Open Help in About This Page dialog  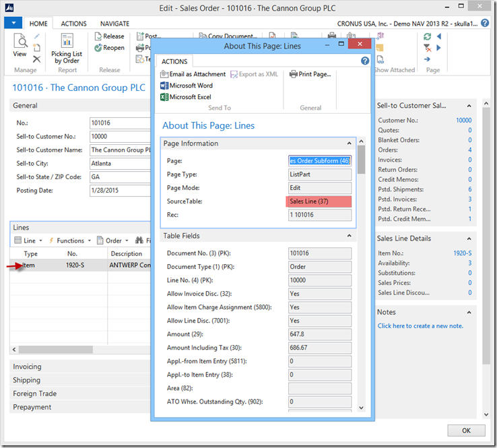(x=365, y=61)
